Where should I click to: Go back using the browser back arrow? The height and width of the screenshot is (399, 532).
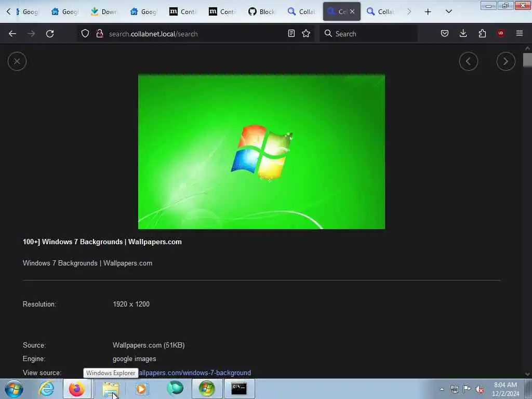pyautogui.click(x=12, y=34)
